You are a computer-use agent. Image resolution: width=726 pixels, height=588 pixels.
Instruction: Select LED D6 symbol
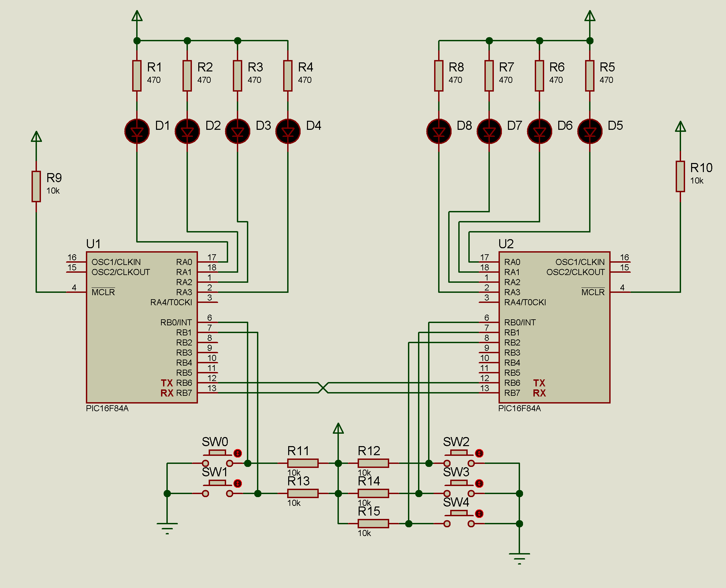(x=539, y=131)
